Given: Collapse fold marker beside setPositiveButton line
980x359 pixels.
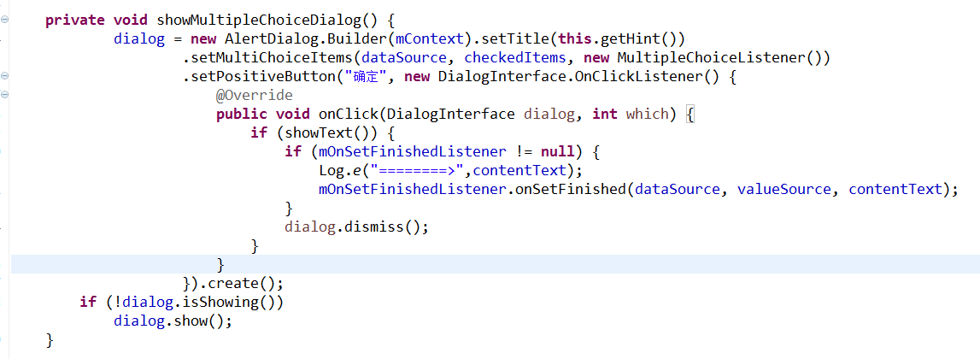Looking at the screenshot, I should [x=4, y=76].
